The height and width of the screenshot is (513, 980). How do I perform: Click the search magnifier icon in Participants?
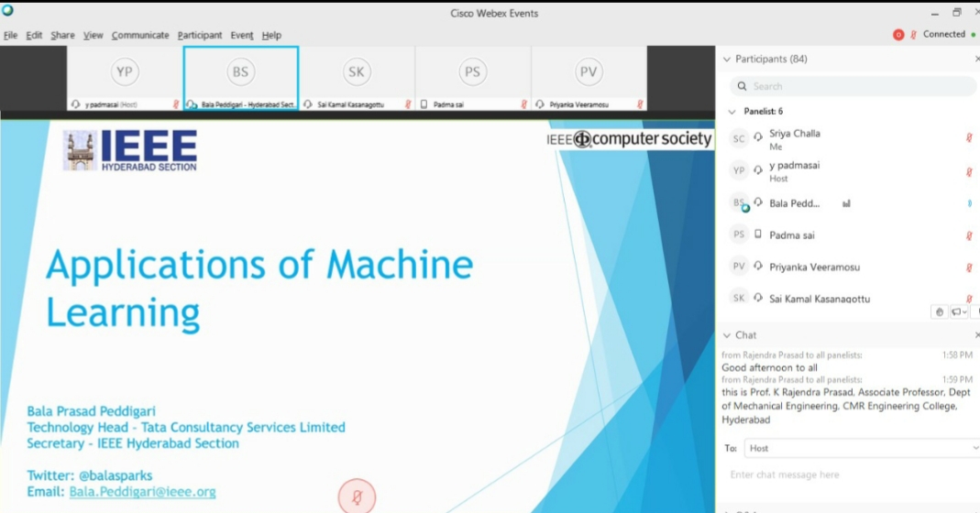tap(743, 86)
